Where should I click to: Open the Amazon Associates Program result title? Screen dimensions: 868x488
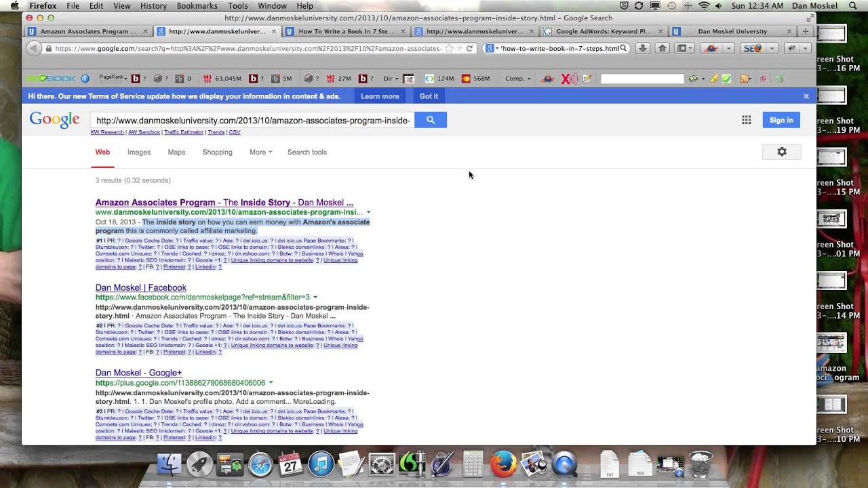(224, 202)
